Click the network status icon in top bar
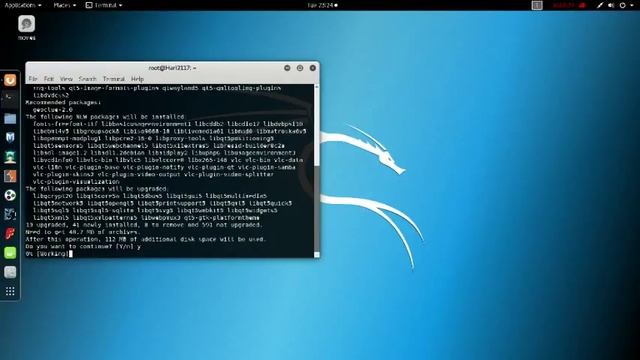640x360 pixels. coord(599,5)
